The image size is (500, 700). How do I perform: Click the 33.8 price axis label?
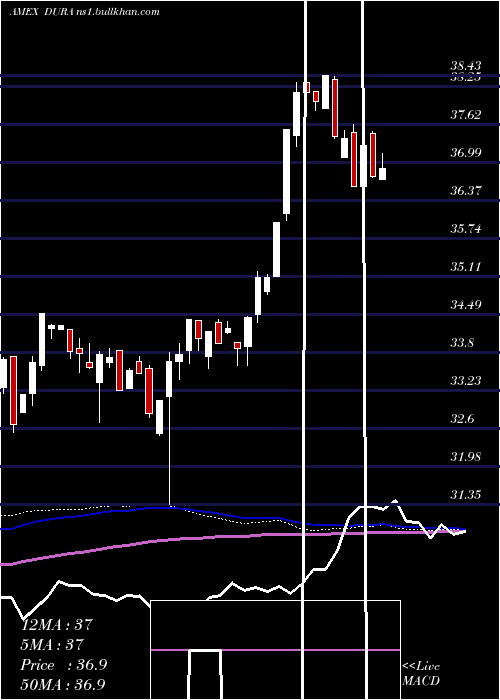click(x=462, y=342)
